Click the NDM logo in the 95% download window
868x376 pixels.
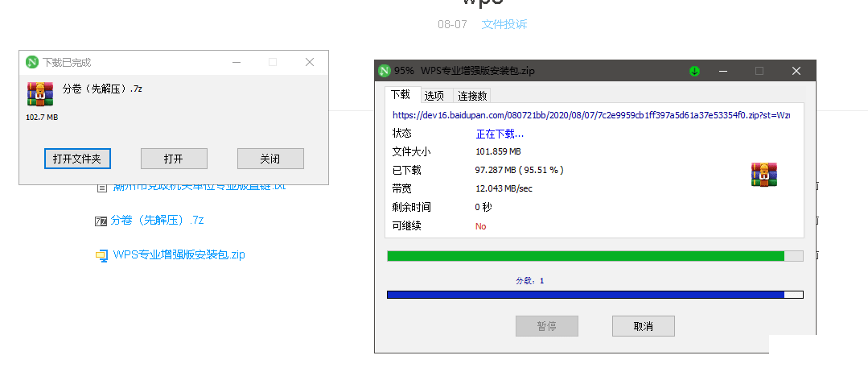point(385,71)
